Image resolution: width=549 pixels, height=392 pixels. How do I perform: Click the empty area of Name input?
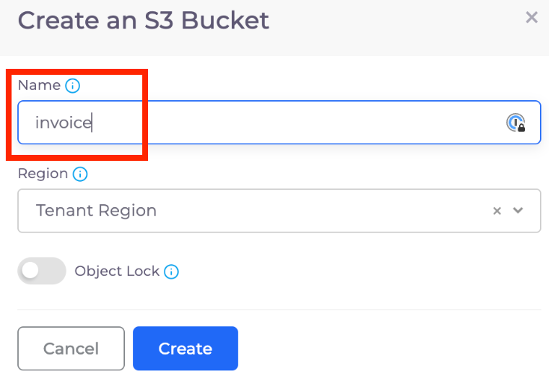pyautogui.click(x=298, y=123)
